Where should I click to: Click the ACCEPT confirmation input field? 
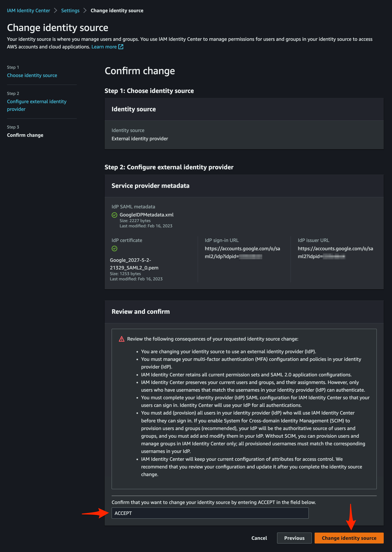tap(210, 513)
